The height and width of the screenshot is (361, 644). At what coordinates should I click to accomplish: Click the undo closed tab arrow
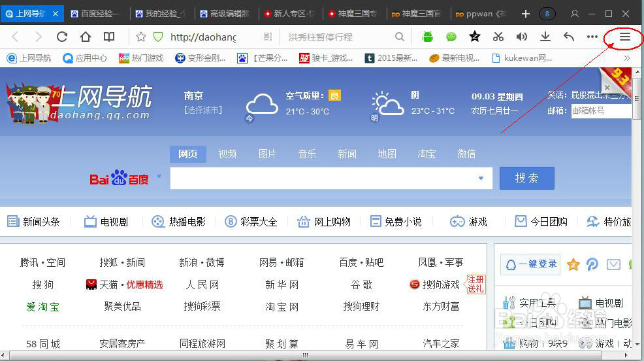click(x=569, y=37)
